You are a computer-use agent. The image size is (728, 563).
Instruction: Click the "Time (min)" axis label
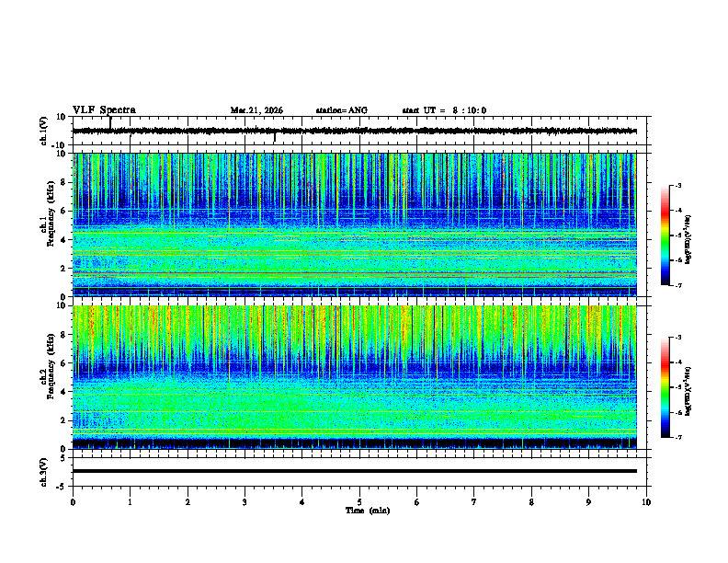[x=368, y=511]
